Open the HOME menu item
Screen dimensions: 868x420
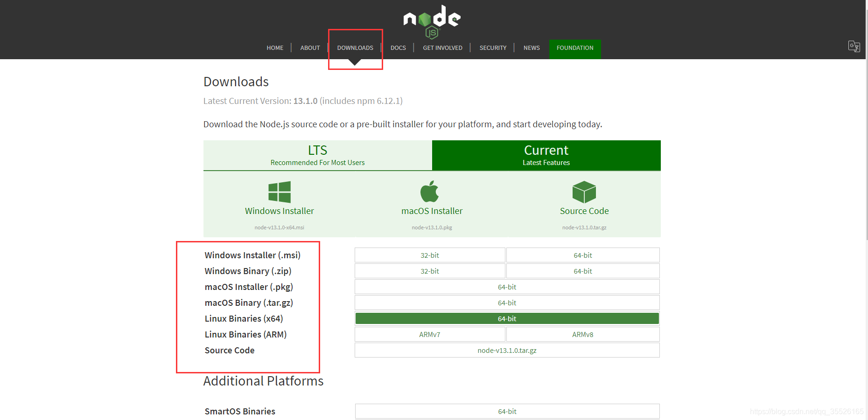275,48
